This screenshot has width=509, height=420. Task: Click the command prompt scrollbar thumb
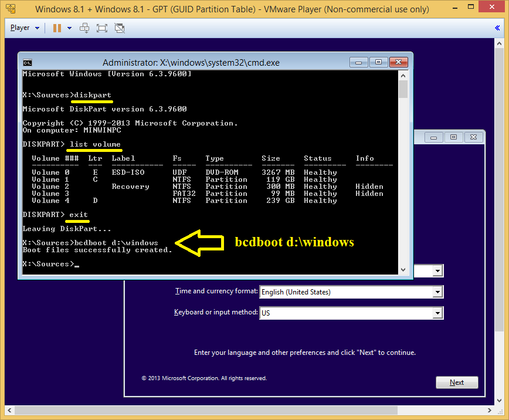pyautogui.click(x=403, y=89)
